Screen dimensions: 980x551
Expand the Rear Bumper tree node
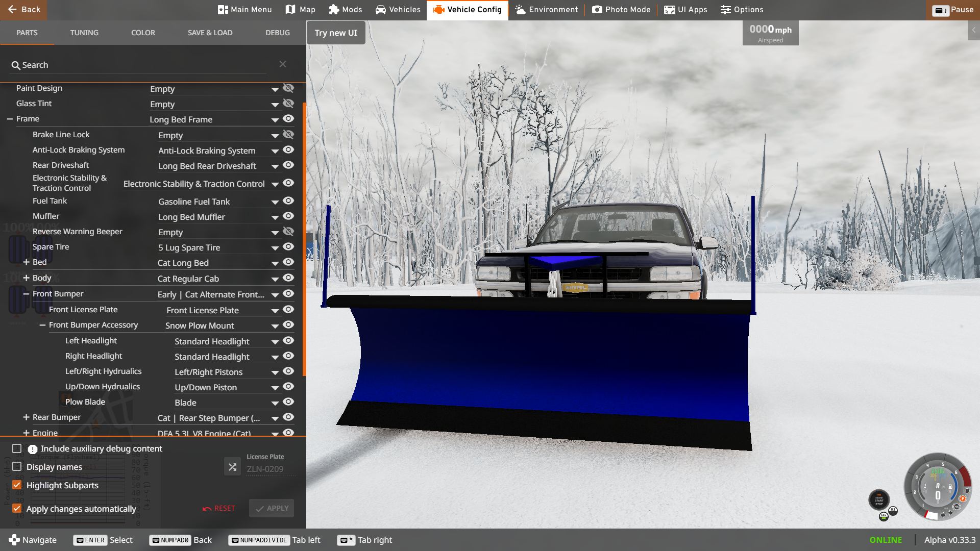click(x=26, y=417)
